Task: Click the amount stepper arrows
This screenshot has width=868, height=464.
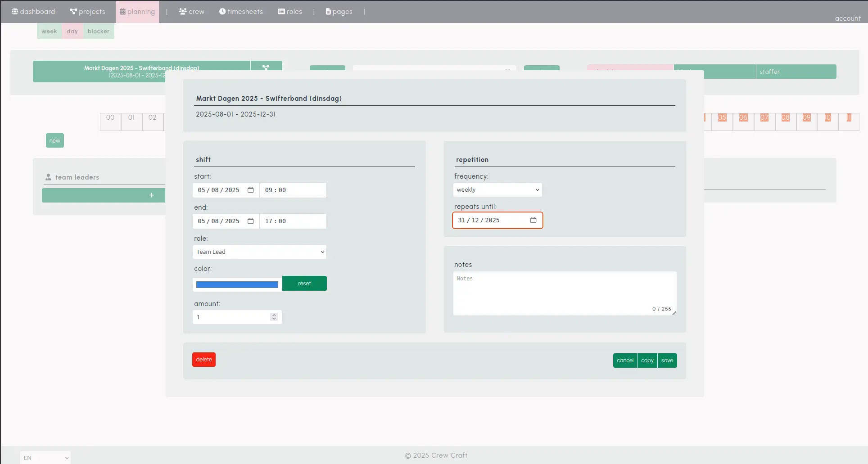Action: pos(274,317)
